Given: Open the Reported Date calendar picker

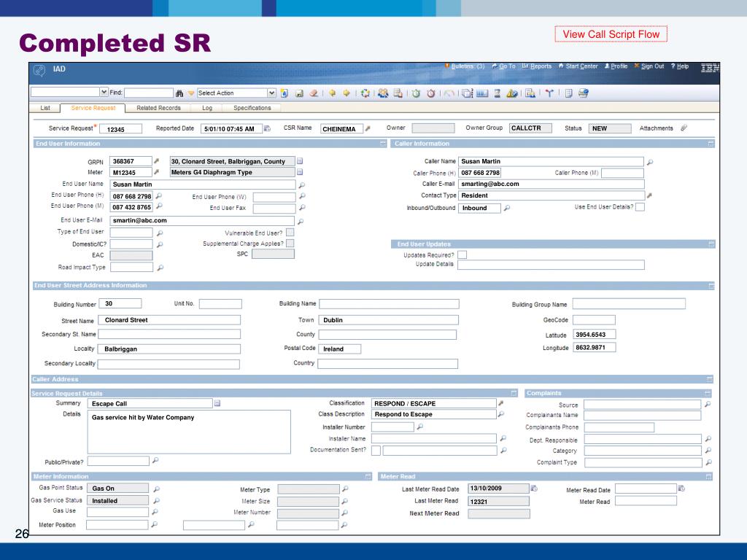Looking at the screenshot, I should (x=267, y=129).
